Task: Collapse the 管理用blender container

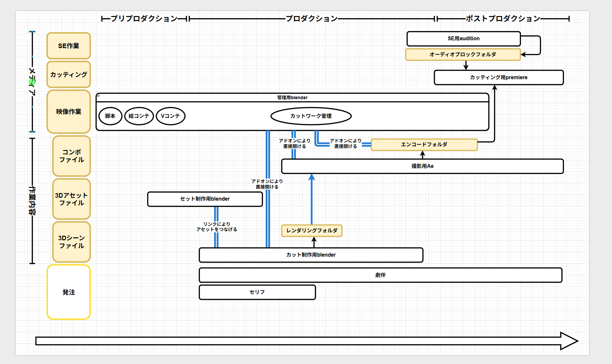Action: point(98,96)
